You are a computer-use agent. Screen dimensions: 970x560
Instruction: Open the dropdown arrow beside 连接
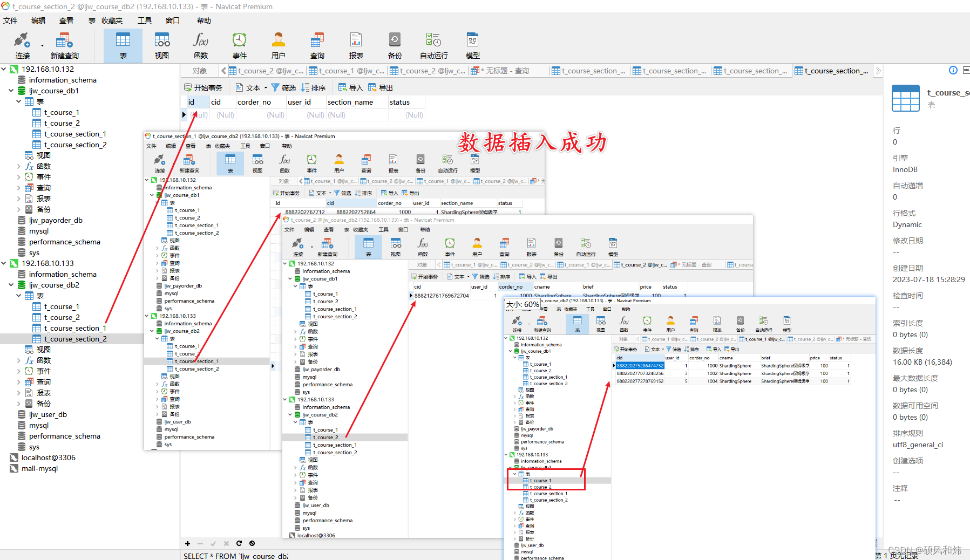point(42,45)
